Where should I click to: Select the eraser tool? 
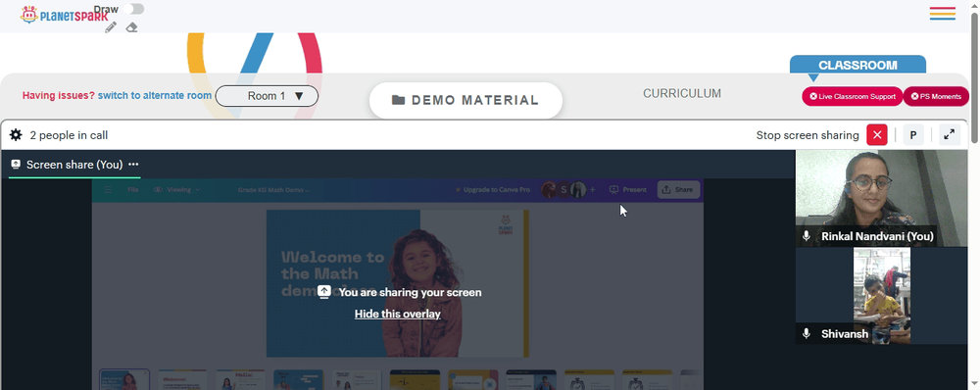131,26
